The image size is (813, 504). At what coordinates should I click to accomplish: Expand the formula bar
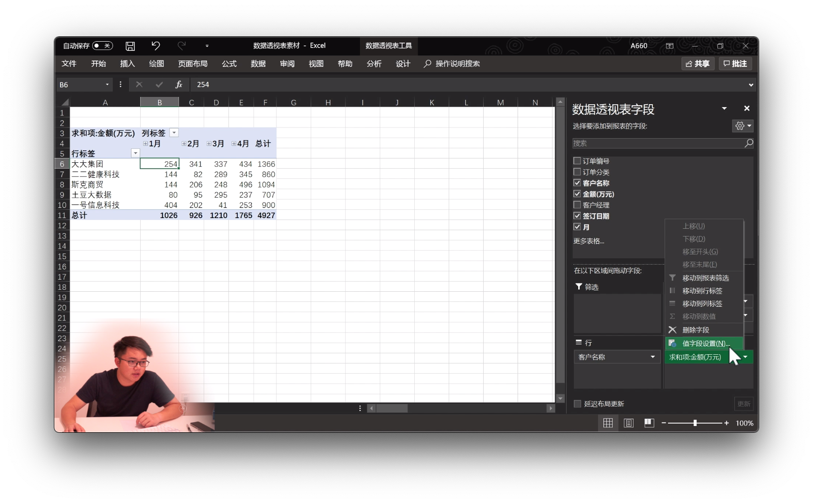pos(751,85)
